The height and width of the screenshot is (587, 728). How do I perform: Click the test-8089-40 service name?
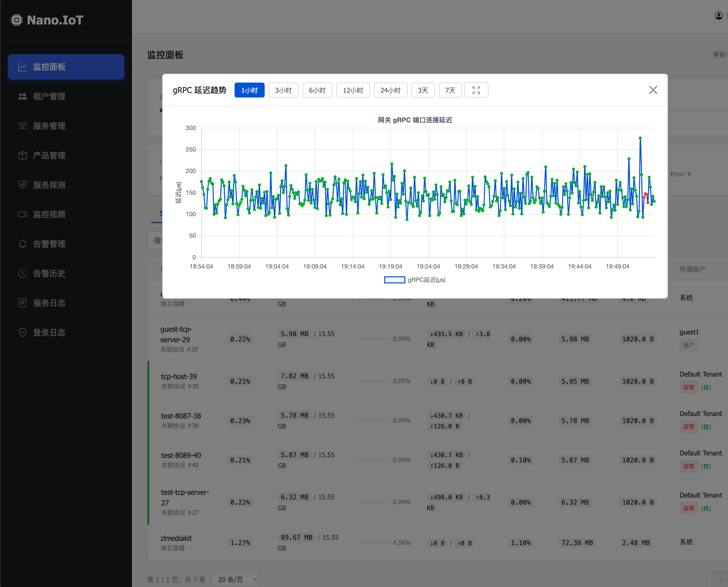click(x=181, y=455)
